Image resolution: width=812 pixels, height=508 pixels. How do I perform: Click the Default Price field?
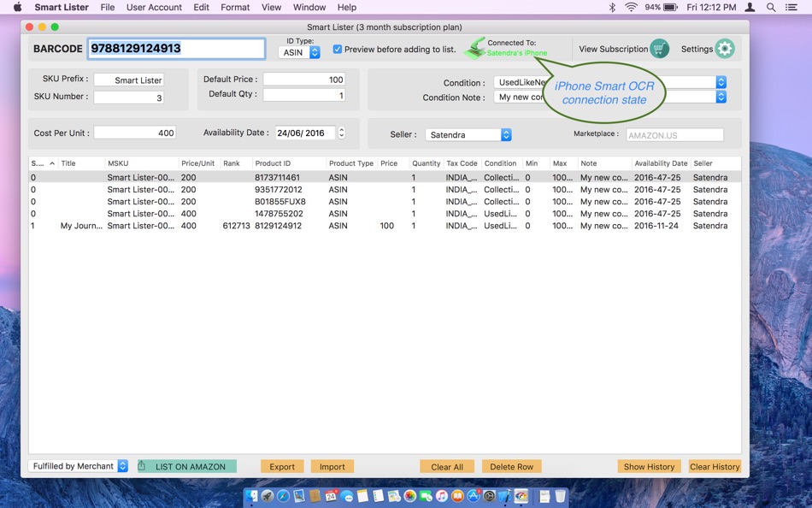tap(304, 80)
